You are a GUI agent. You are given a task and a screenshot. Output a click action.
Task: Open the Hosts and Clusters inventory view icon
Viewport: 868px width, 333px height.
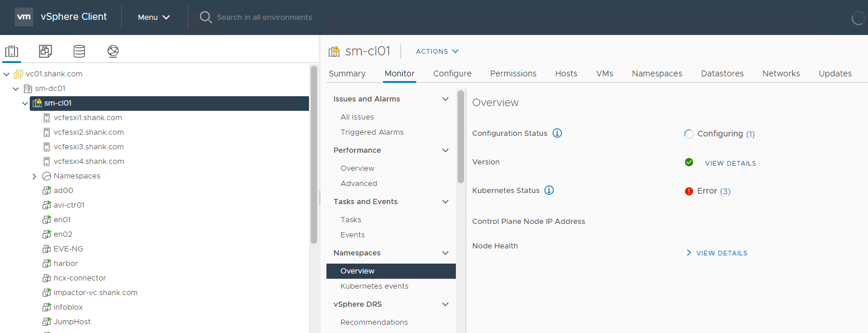pyautogui.click(x=12, y=51)
